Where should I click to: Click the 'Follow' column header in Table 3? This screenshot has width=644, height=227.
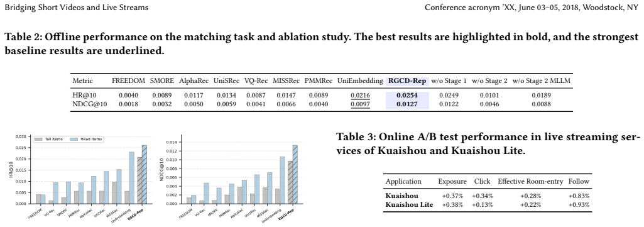[x=579, y=181]
